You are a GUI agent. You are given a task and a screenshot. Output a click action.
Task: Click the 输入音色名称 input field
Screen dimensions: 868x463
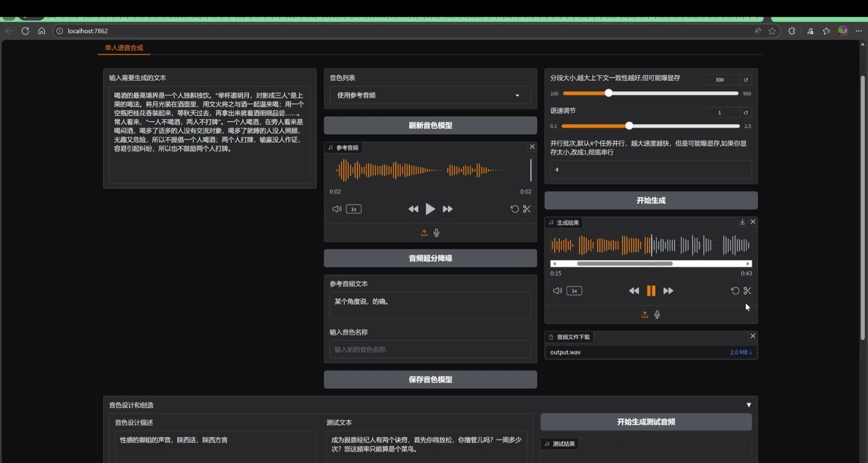coord(430,350)
